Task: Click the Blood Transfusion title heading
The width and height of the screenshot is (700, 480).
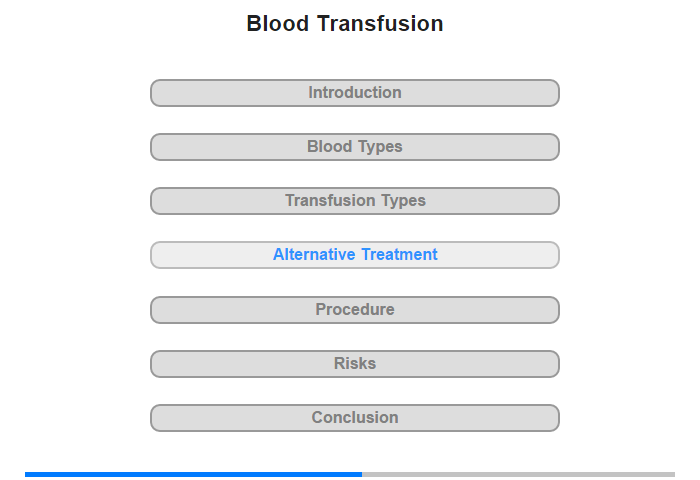Action: click(345, 23)
